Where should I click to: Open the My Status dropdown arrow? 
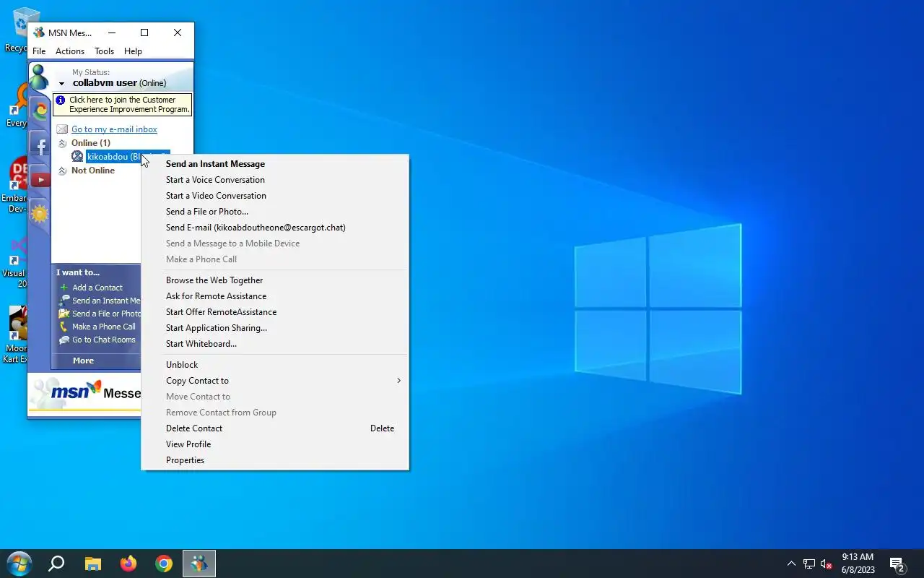coord(62,84)
